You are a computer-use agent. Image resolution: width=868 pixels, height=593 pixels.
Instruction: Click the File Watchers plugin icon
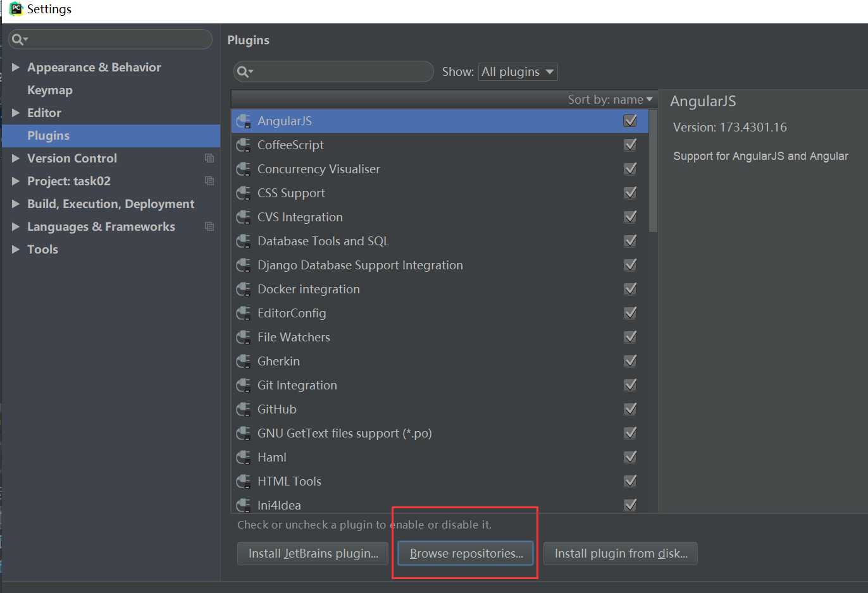244,338
